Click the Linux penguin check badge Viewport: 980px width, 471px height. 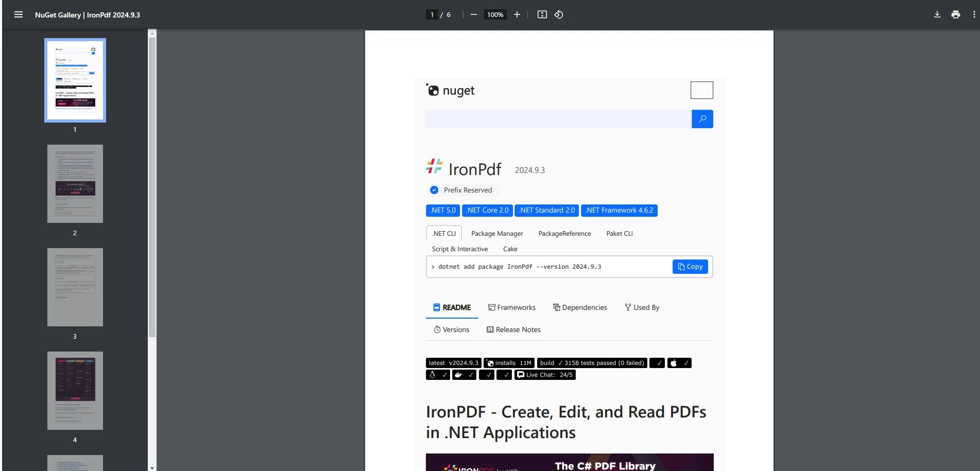(x=438, y=375)
